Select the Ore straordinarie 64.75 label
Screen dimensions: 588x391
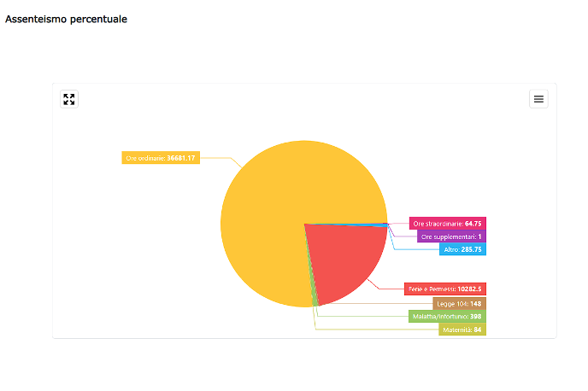[x=447, y=224]
